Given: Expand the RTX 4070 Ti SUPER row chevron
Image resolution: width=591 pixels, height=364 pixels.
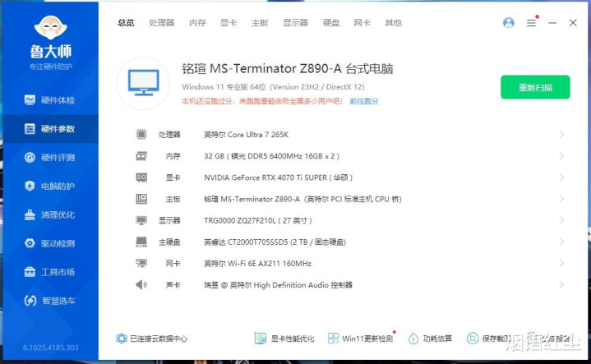Looking at the screenshot, I should [x=561, y=177].
